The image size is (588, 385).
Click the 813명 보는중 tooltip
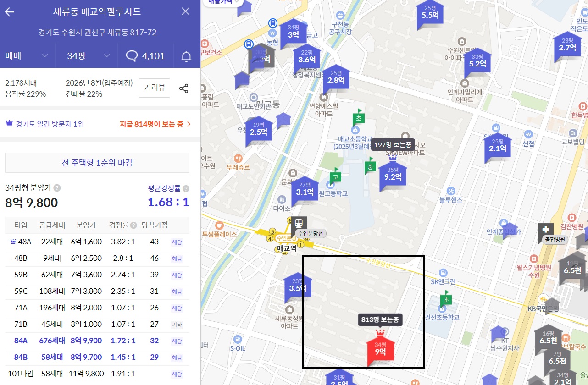[380, 319]
